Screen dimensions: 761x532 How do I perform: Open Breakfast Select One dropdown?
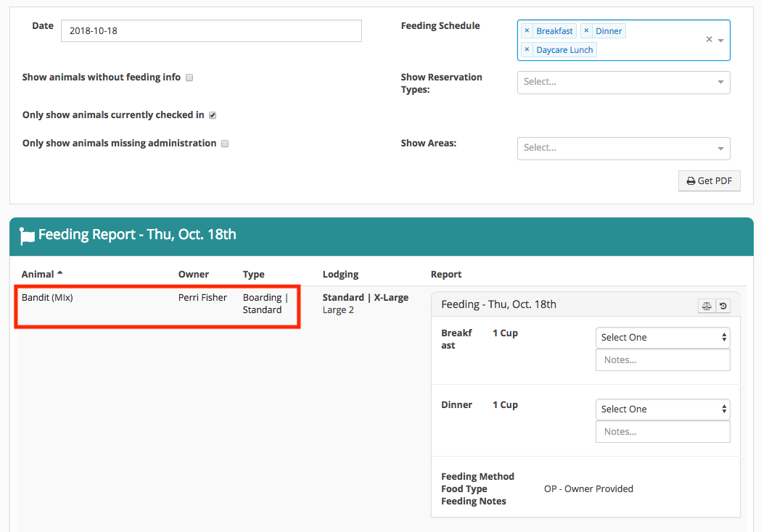click(x=663, y=338)
